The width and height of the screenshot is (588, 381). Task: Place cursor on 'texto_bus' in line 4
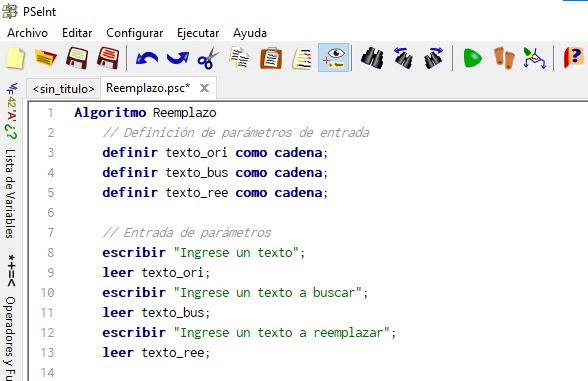click(x=196, y=172)
